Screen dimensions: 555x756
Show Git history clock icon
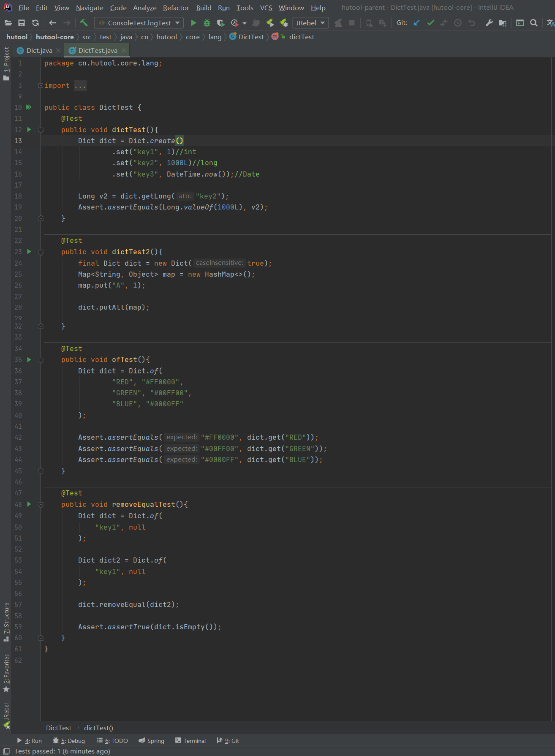(458, 23)
